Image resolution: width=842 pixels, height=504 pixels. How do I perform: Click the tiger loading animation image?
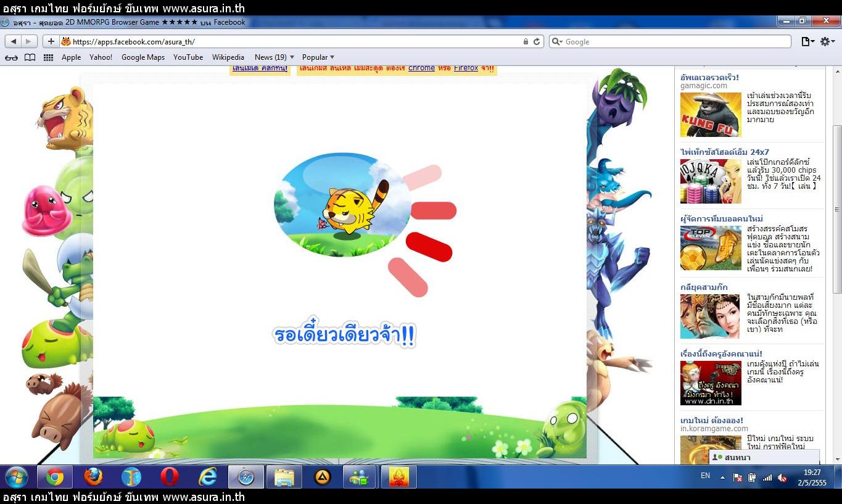click(342, 205)
